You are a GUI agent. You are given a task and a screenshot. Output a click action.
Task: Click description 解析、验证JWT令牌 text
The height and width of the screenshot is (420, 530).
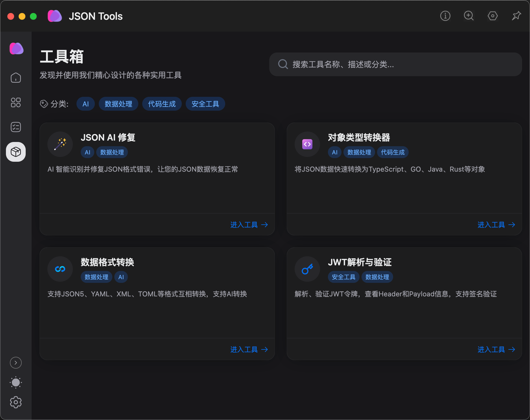[396, 294]
